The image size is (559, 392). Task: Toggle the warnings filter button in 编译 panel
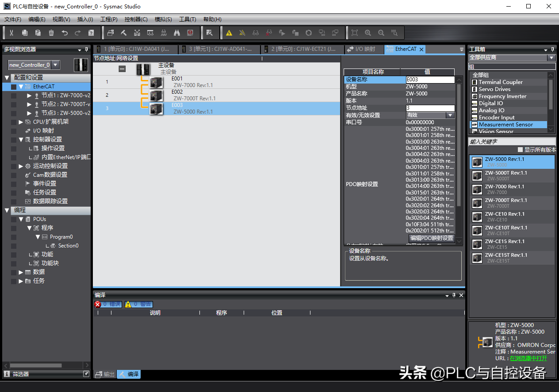coord(138,304)
